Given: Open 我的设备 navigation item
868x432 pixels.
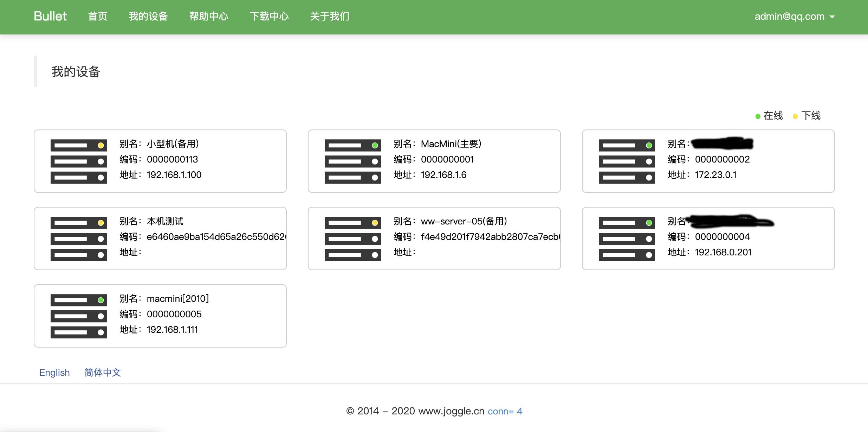Looking at the screenshot, I should click(x=148, y=17).
